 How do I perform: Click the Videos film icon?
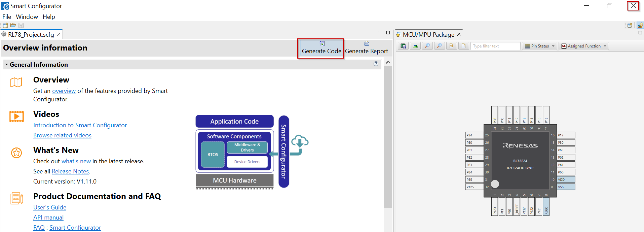click(16, 117)
